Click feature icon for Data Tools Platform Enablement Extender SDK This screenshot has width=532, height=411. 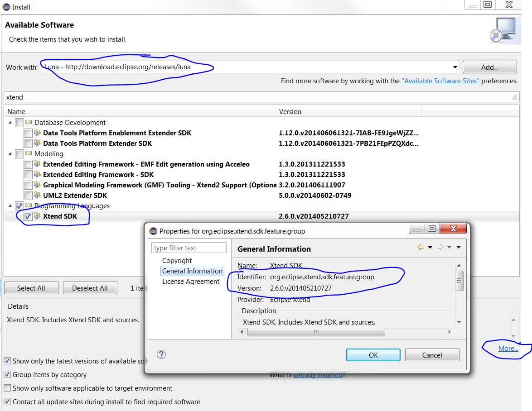37,133
